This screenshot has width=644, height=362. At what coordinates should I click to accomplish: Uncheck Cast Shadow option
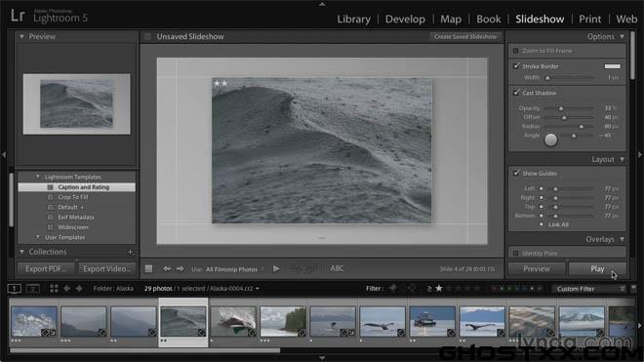point(517,93)
